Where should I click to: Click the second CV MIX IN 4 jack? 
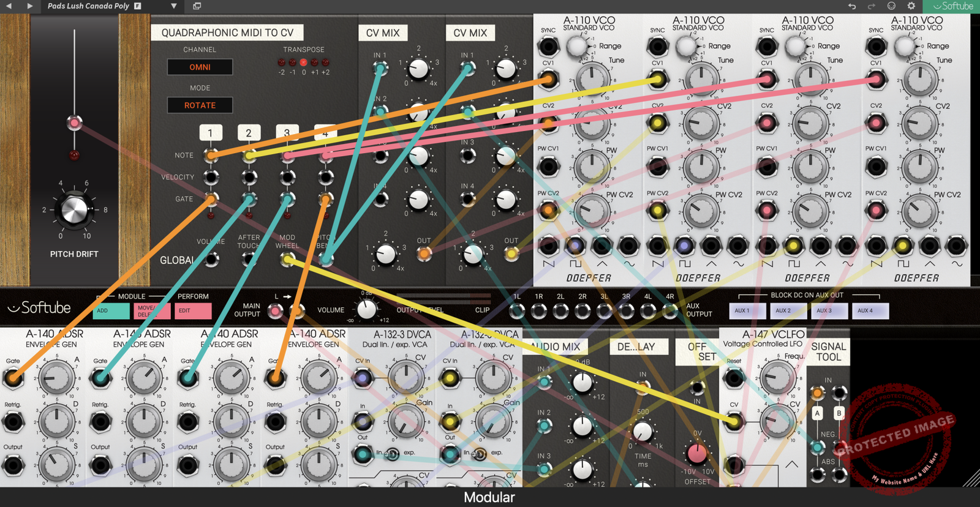(468, 199)
